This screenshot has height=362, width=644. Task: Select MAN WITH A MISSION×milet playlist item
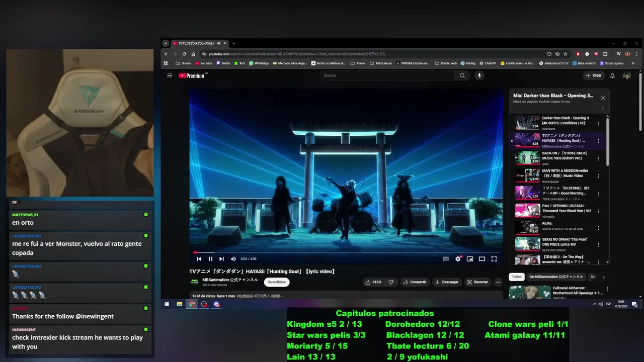click(557, 175)
